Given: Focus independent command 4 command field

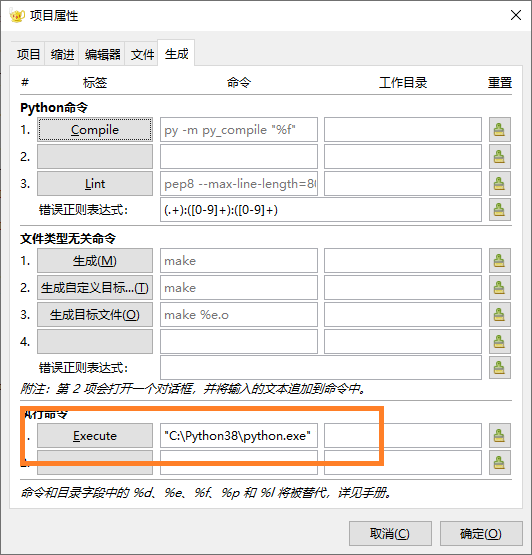Looking at the screenshot, I should 239,341.
